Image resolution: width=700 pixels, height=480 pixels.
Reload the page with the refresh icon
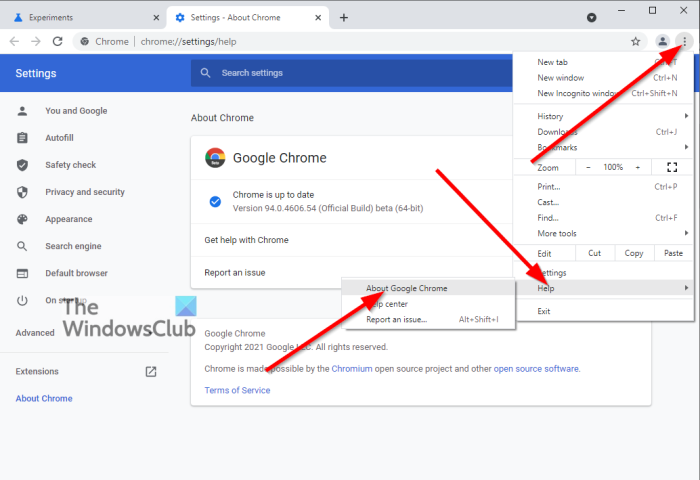(x=57, y=41)
